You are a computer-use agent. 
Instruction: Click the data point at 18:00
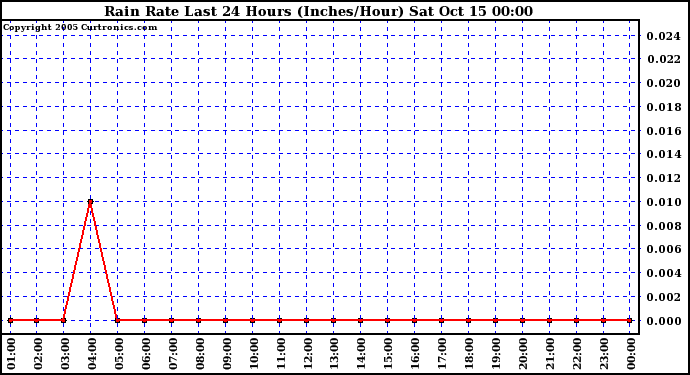coord(468,320)
